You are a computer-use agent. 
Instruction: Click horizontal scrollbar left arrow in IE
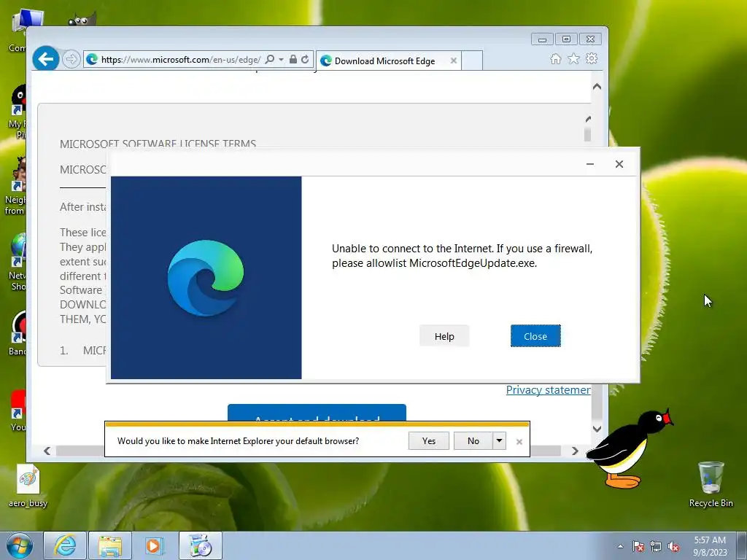point(47,451)
